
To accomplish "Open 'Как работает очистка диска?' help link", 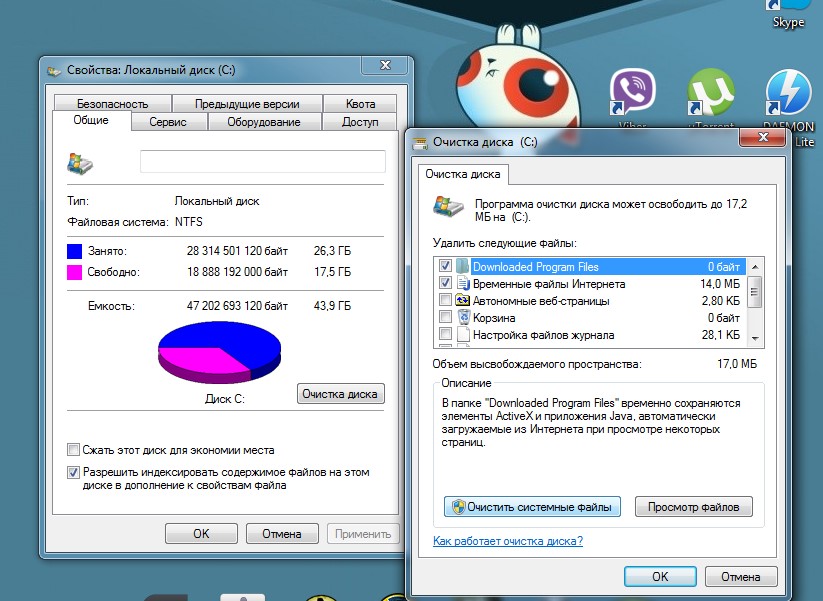I will click(507, 541).
